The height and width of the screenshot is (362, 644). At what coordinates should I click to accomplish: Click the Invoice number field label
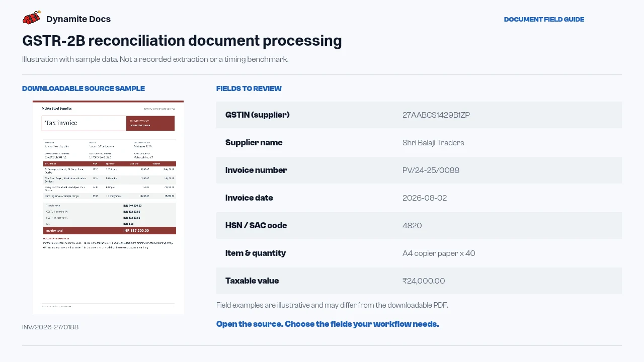click(256, 170)
